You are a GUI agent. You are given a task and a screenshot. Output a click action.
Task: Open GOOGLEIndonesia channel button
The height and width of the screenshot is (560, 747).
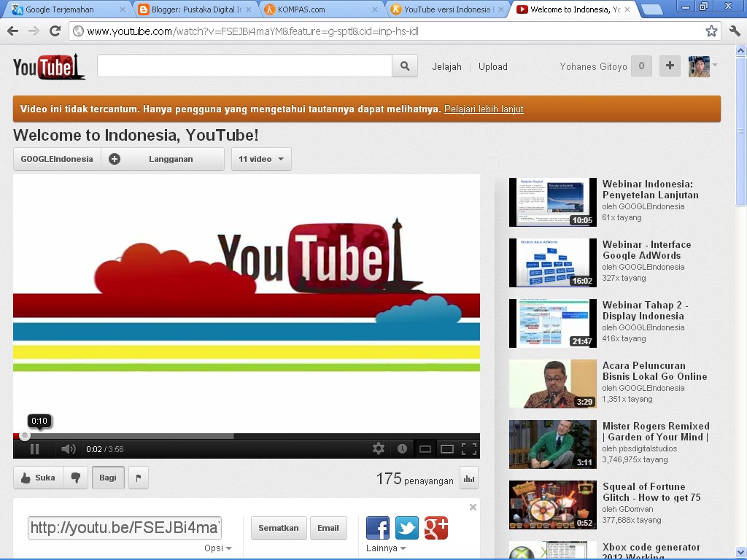(57, 159)
